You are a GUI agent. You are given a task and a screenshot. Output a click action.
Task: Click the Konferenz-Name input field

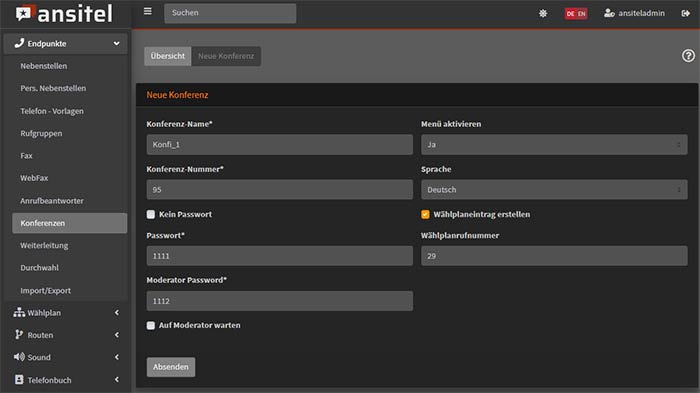pos(279,145)
